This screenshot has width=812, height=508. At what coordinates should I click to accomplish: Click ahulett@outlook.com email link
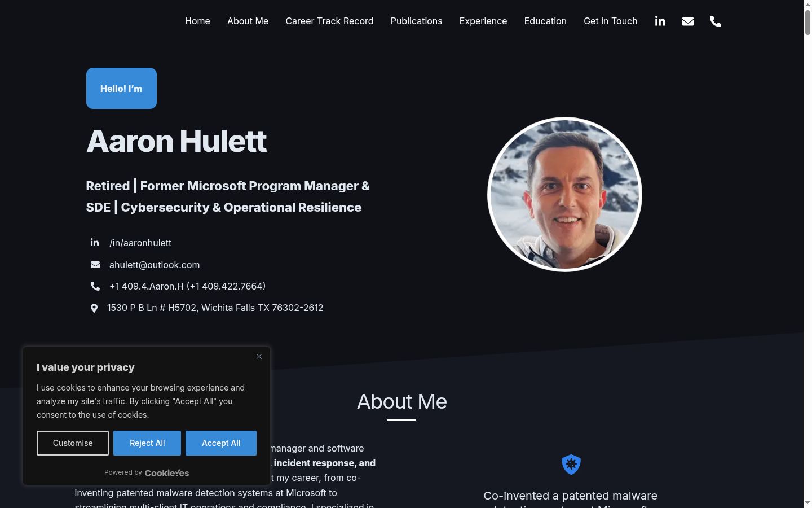[x=155, y=265]
